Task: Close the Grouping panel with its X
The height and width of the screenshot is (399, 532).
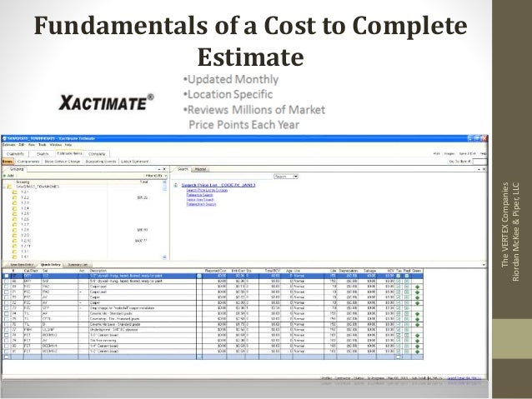Action: pyautogui.click(x=164, y=169)
